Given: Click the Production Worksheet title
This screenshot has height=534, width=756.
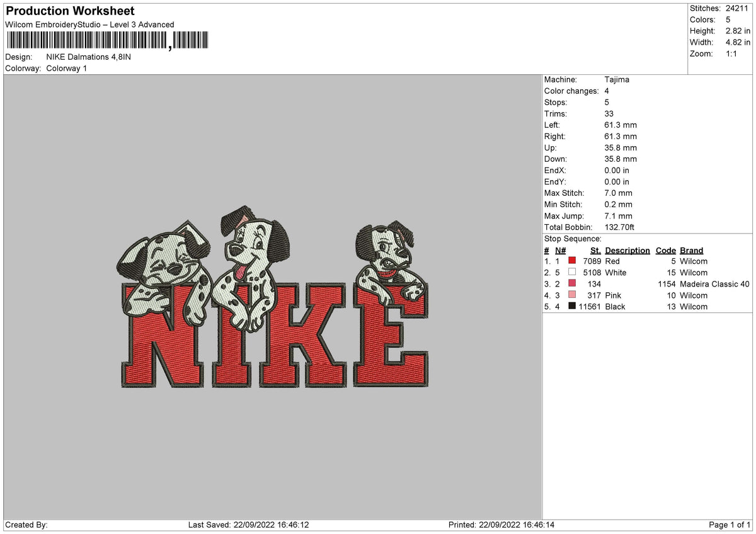Looking at the screenshot, I should coord(69,11).
